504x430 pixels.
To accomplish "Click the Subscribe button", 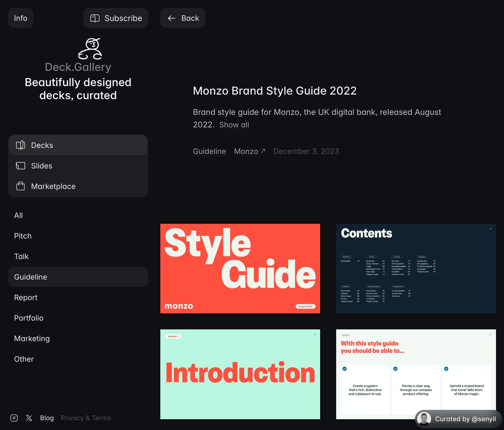I will (116, 18).
